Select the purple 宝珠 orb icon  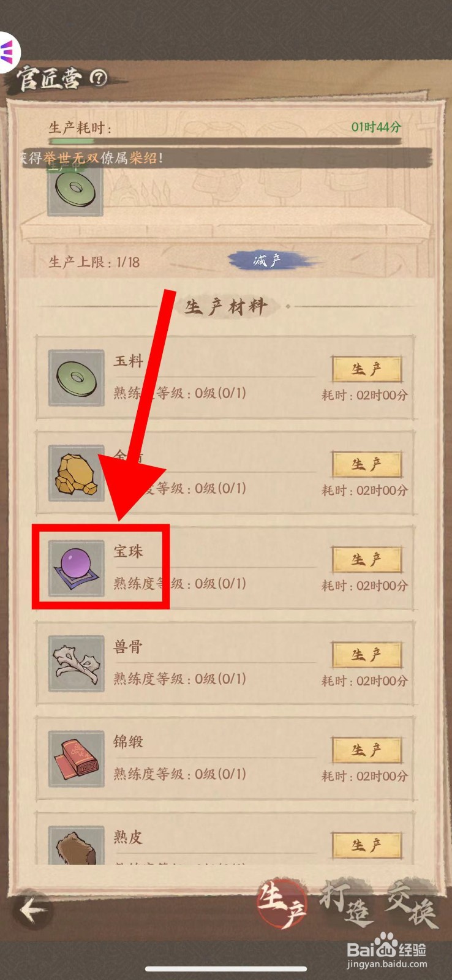point(77,568)
